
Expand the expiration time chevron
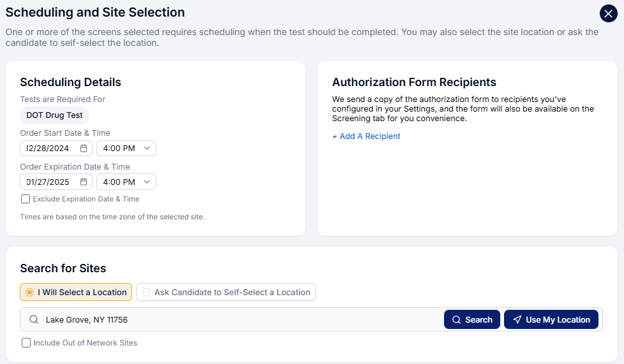pos(147,182)
